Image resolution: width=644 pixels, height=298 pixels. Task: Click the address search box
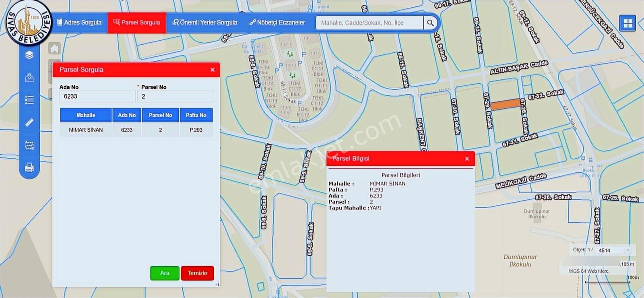click(x=369, y=23)
